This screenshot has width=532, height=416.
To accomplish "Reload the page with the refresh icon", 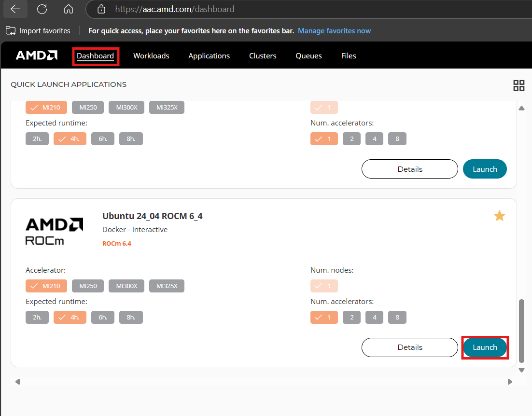I will pos(42,9).
